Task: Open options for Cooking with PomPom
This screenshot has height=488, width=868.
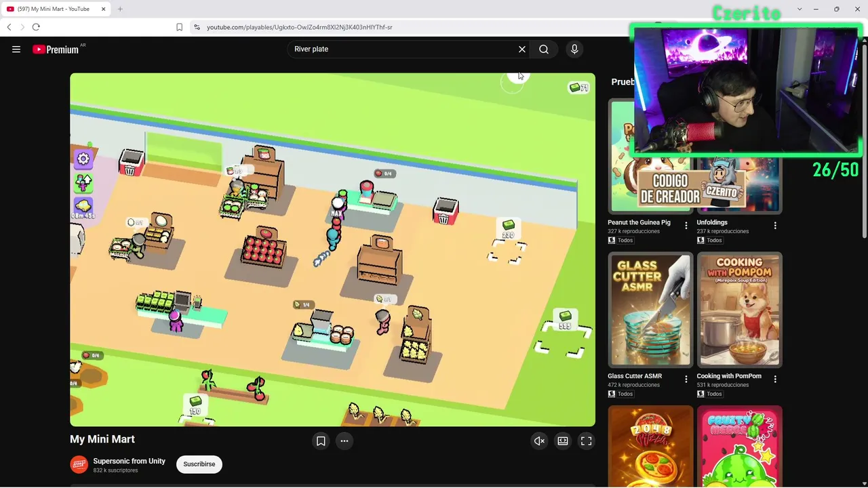Action: point(775,380)
